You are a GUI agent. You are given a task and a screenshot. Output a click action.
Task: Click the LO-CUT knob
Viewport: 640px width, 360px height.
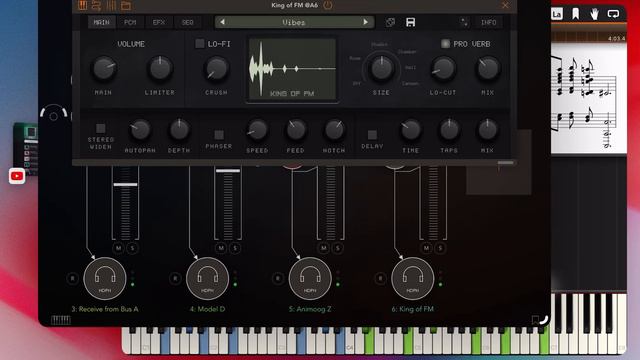coord(443,68)
